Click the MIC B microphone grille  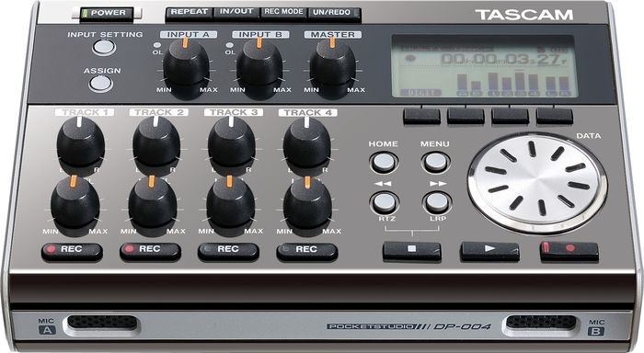click(x=541, y=323)
